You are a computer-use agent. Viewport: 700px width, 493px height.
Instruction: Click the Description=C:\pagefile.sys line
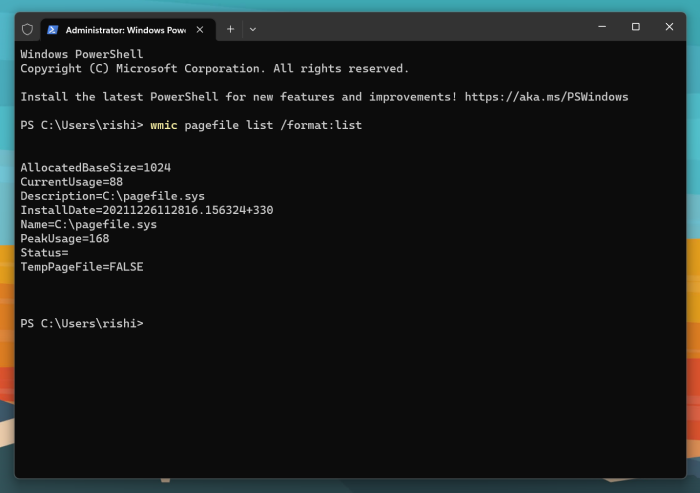tap(112, 196)
